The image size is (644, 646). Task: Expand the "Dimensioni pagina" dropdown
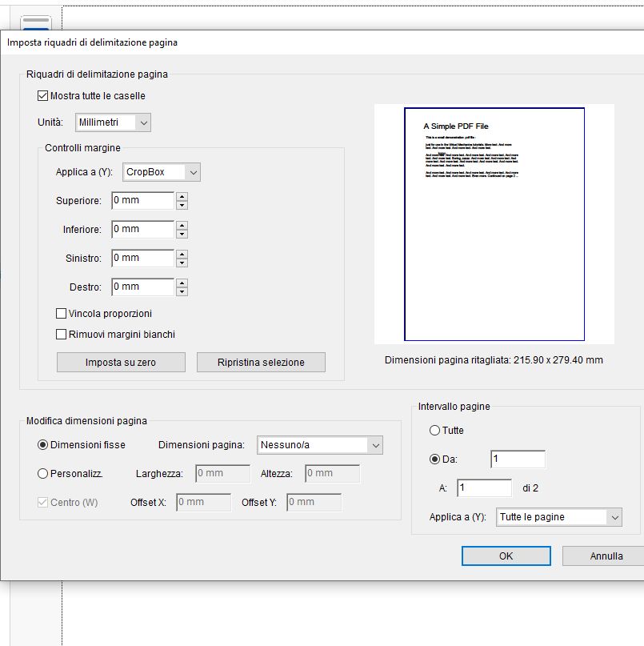tap(373, 444)
